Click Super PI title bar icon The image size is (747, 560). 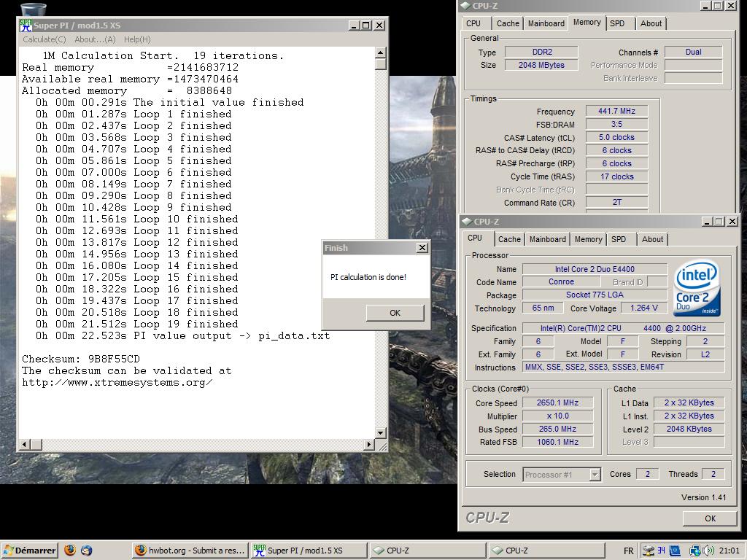point(26,26)
